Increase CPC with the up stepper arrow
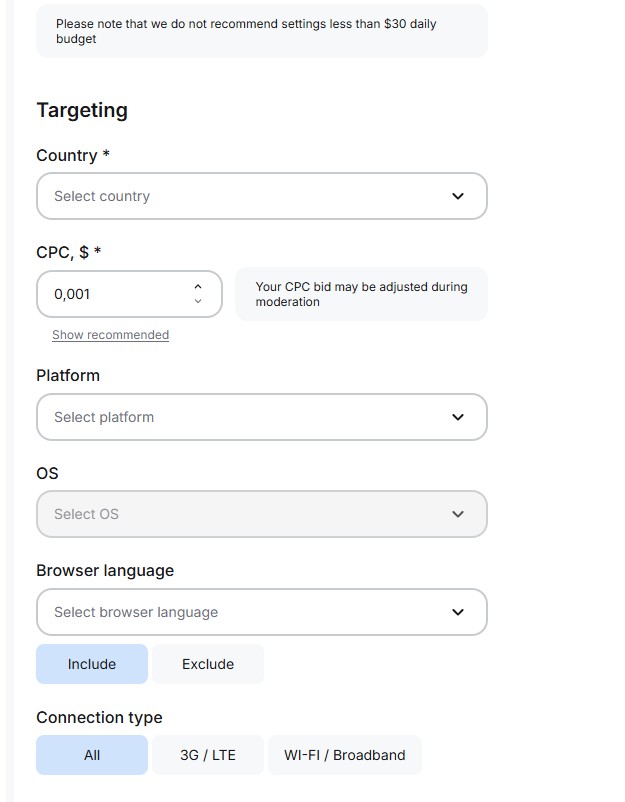The image size is (625, 802). coord(198,287)
